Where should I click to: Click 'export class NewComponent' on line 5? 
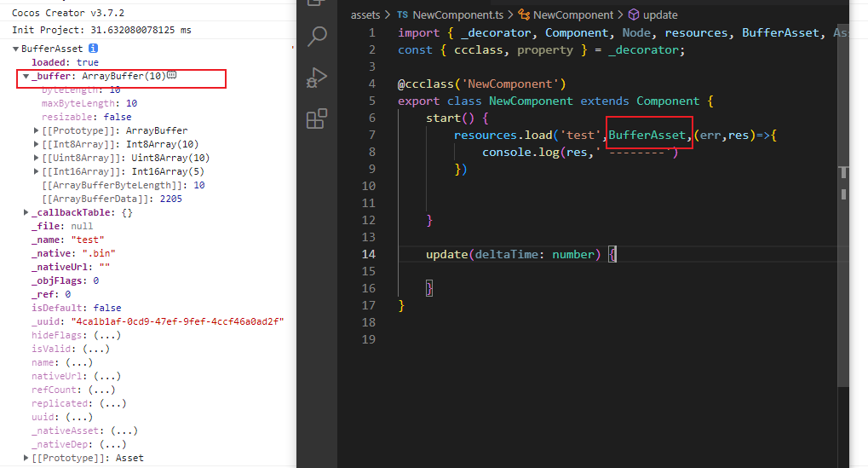(x=485, y=101)
